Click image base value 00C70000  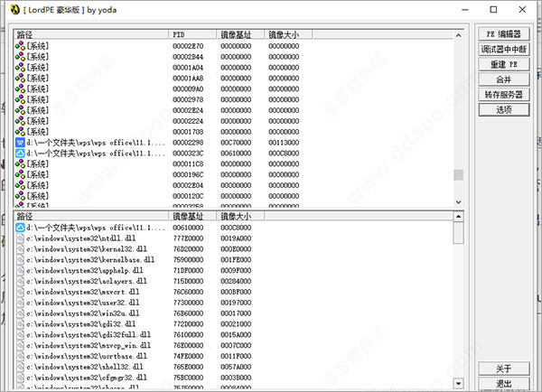pos(236,143)
